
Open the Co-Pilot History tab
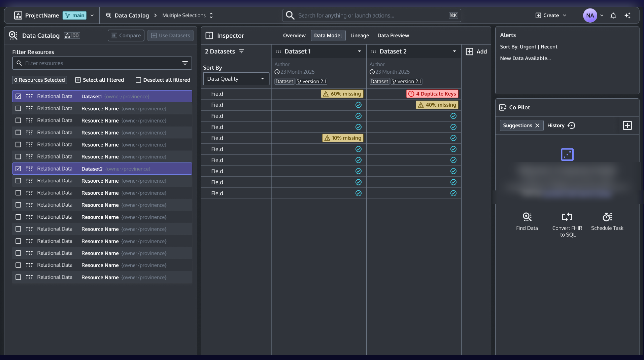(561, 125)
